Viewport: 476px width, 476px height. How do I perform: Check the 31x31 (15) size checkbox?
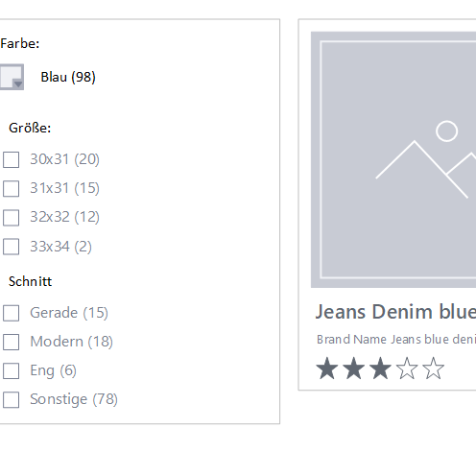pyautogui.click(x=12, y=188)
